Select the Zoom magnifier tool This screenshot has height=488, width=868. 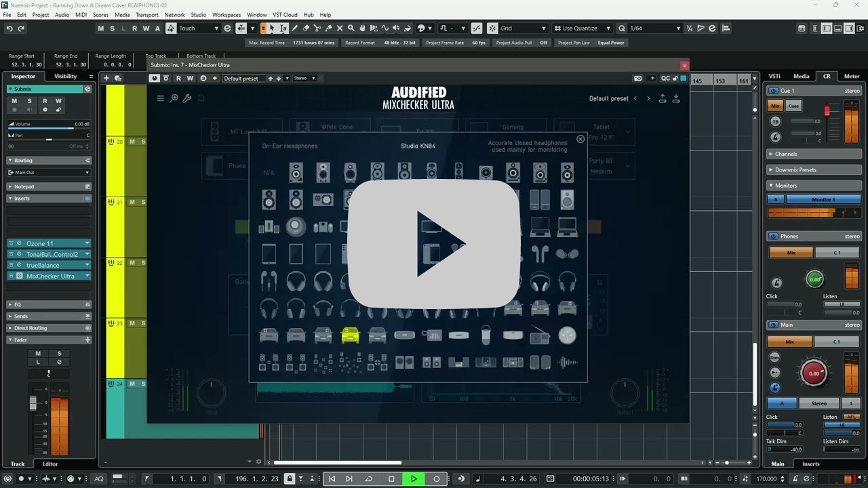(351, 28)
